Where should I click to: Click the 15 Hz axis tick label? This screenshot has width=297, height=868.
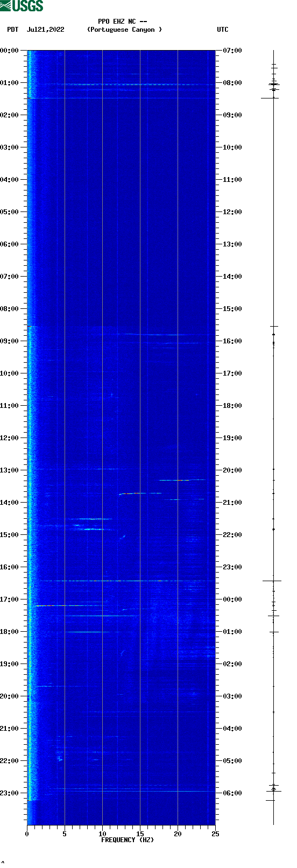click(140, 834)
